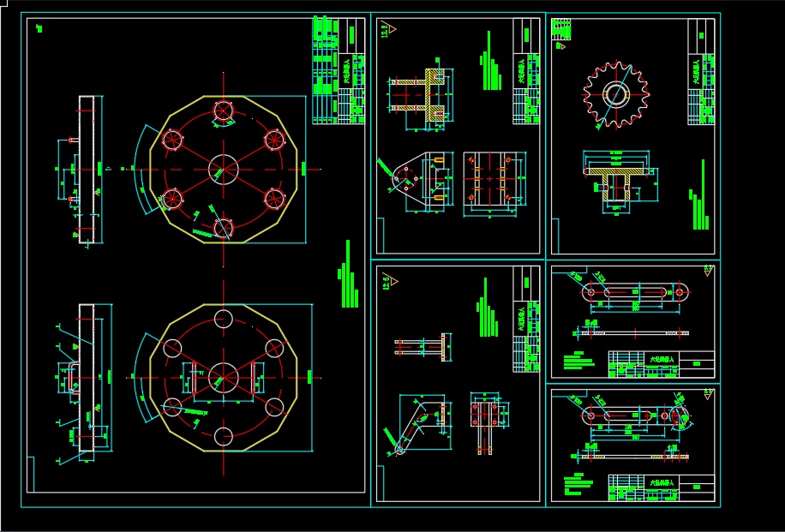Screen dimensions: 785x532
Task: Pick the side view rectangle of lower flange
Action: tap(86, 378)
